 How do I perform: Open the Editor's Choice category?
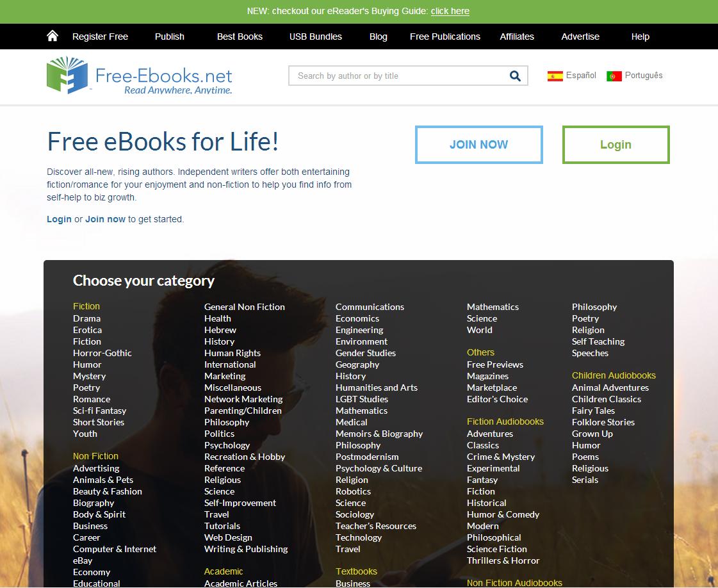(497, 399)
